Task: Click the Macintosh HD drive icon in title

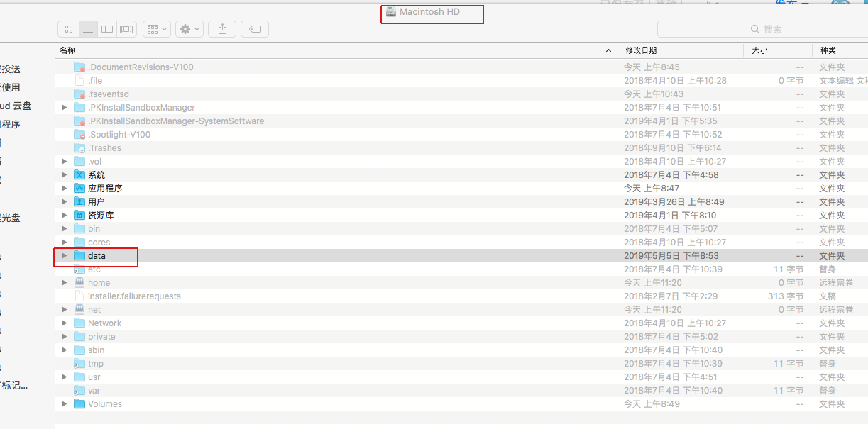Action: (390, 12)
